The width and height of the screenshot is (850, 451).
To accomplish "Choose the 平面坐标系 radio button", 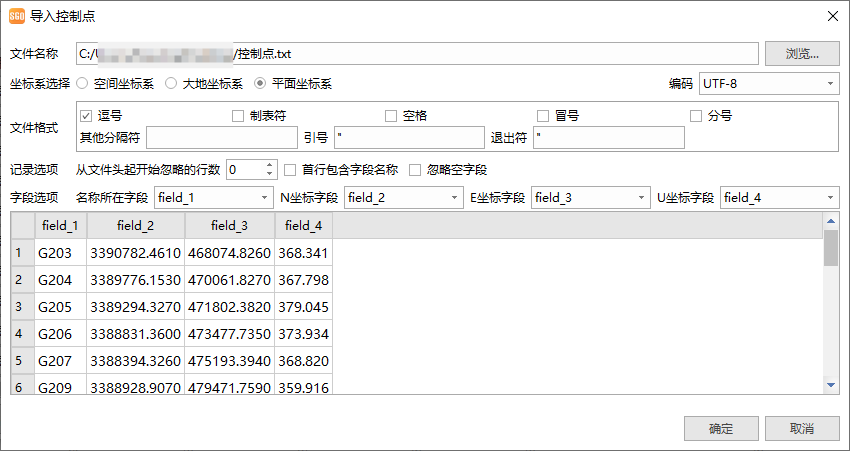I will click(x=261, y=84).
